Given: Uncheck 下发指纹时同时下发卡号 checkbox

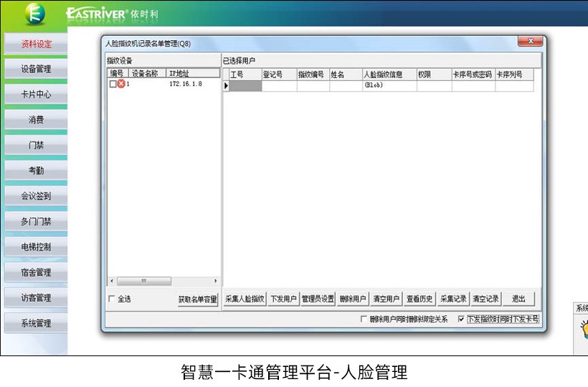Looking at the screenshot, I should (461, 320).
